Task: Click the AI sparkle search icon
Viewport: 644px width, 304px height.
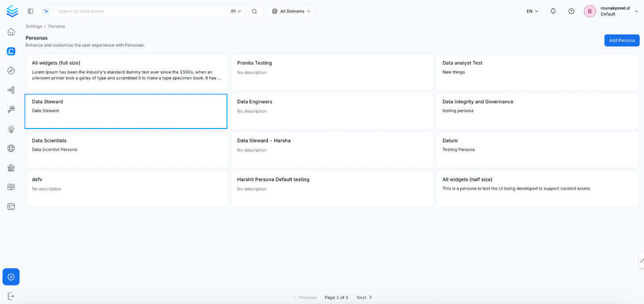Action: pyautogui.click(x=46, y=11)
